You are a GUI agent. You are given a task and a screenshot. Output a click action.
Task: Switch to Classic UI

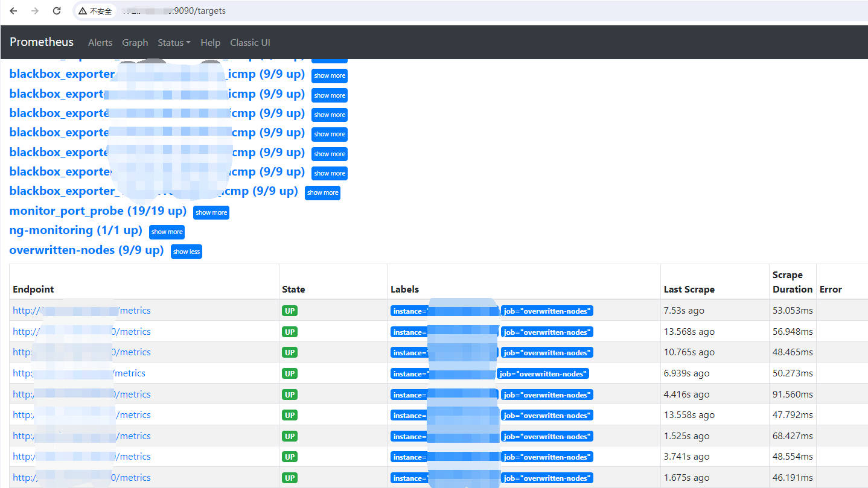coord(250,42)
